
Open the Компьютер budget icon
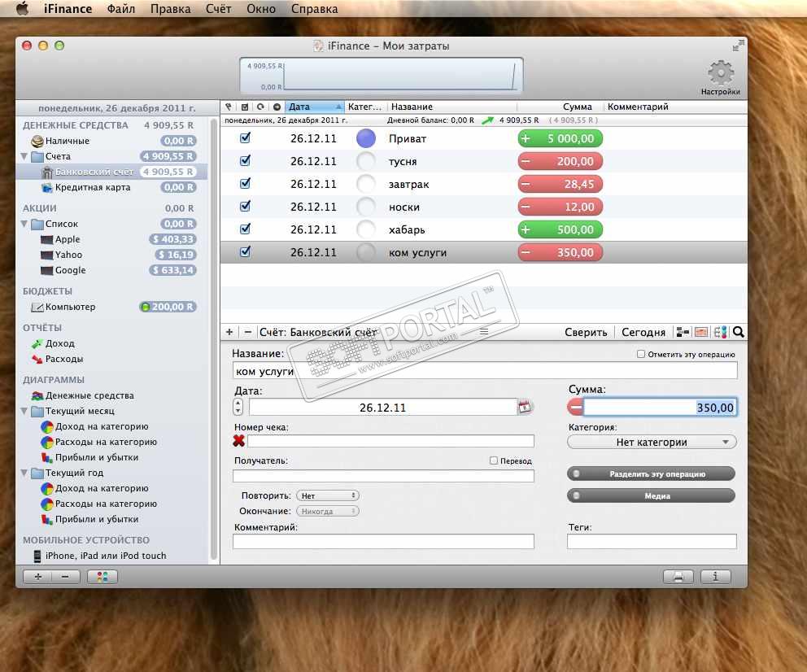(37, 308)
